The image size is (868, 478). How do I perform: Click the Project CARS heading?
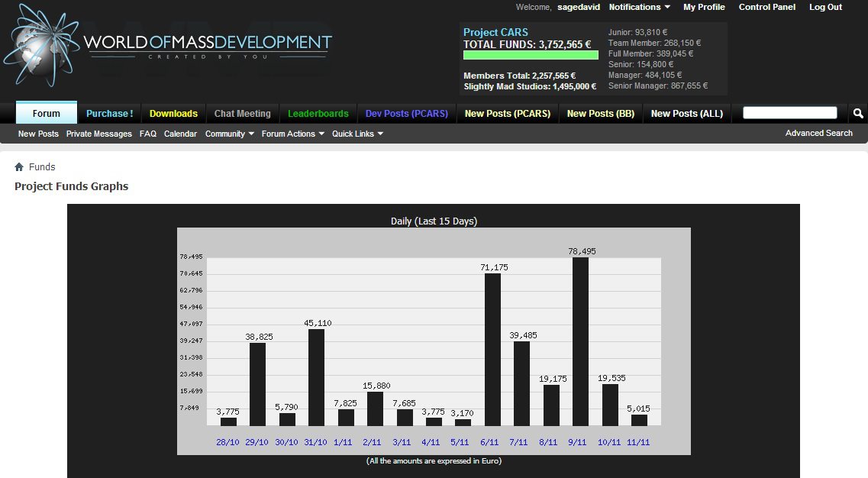tap(495, 32)
